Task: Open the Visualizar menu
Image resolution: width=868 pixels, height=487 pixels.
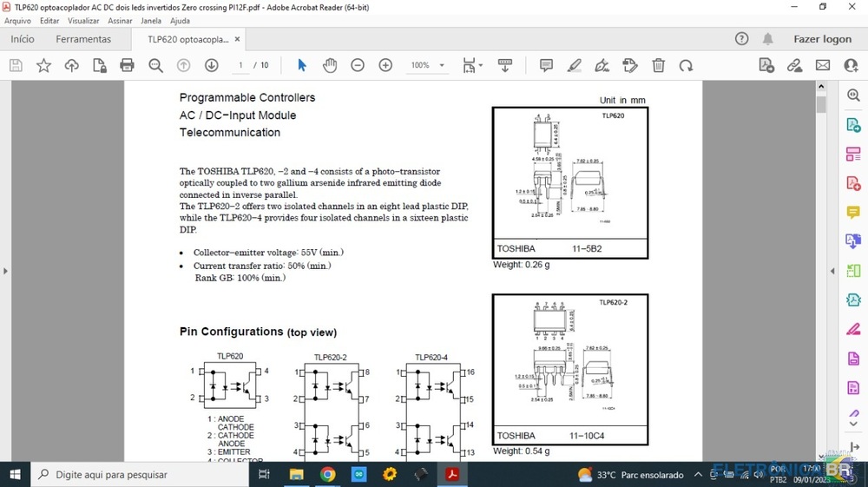Action: (x=83, y=20)
